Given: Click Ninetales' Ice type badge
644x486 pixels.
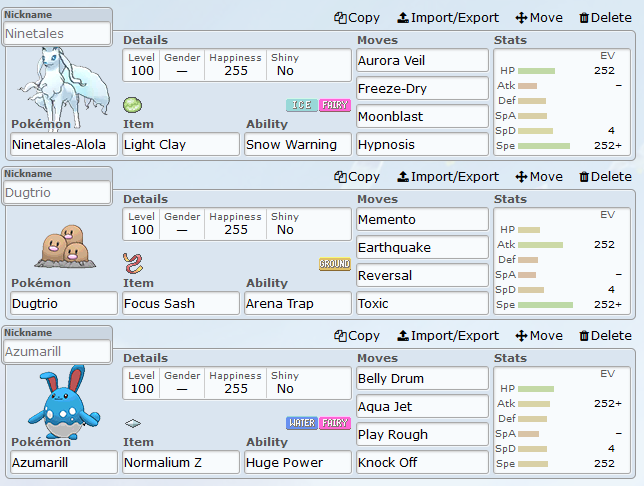Looking at the screenshot, I should (301, 105).
